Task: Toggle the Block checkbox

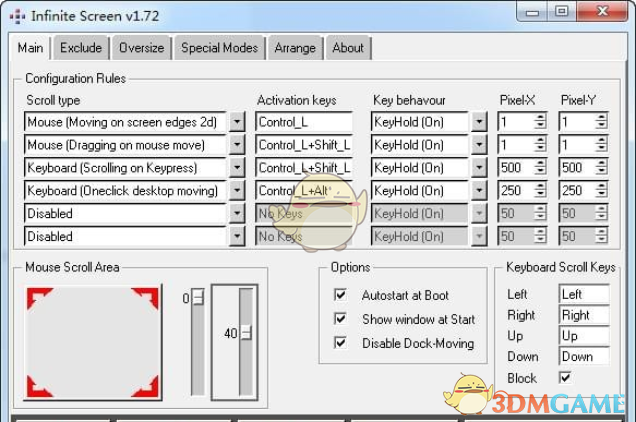Action: [x=565, y=378]
